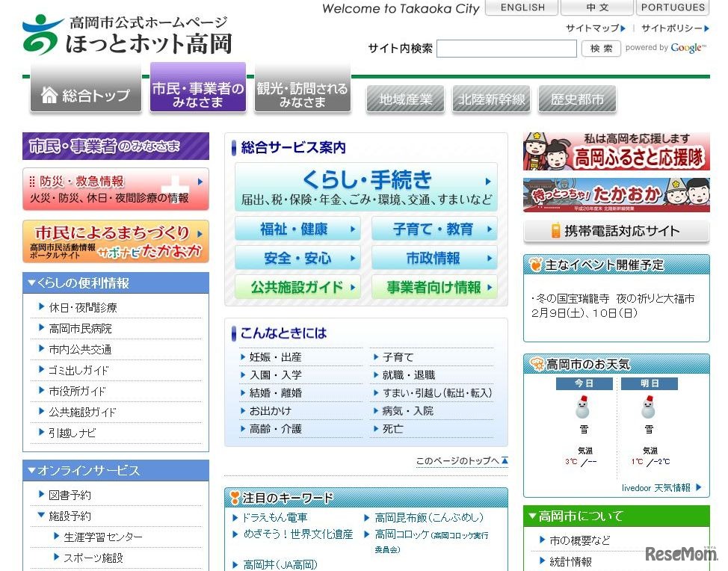Screen dimensions: 728x571
Task: Open the スポーツ施設 link
Action: 93,558
